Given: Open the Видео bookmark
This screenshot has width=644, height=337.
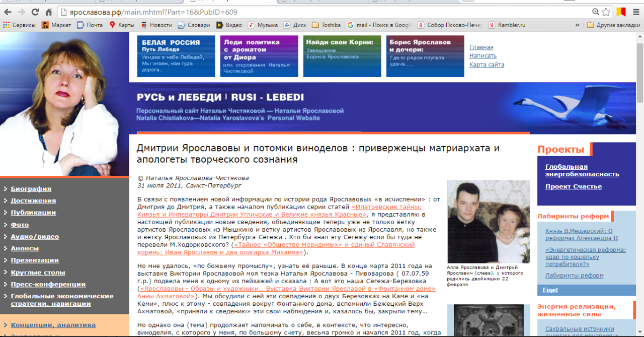Looking at the screenshot, I should pyautogui.click(x=229, y=25).
